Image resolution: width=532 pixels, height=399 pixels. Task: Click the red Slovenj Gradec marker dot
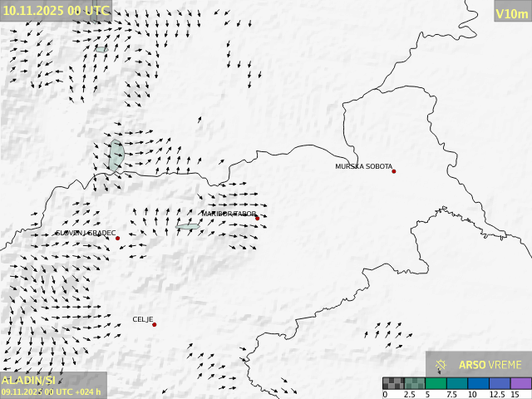pos(117,239)
